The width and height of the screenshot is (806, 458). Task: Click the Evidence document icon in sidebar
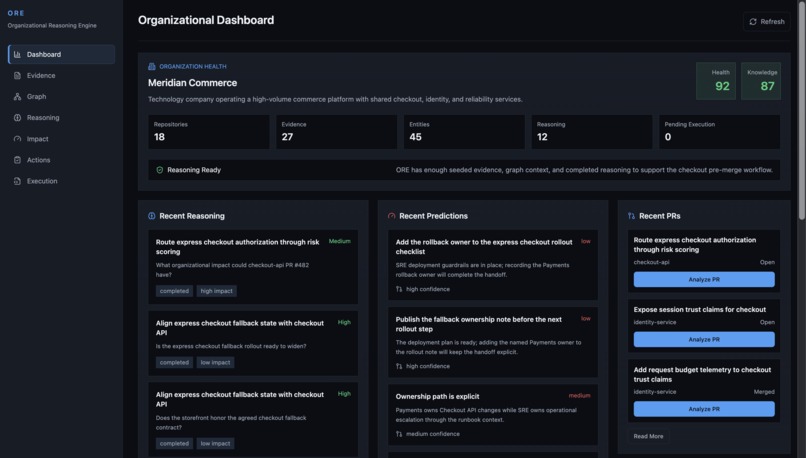(x=17, y=76)
